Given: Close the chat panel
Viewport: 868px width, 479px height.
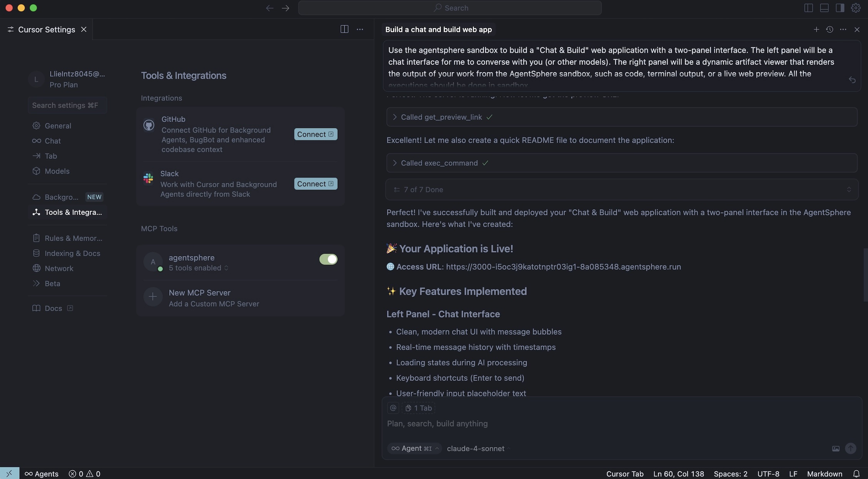Looking at the screenshot, I should [x=857, y=29].
